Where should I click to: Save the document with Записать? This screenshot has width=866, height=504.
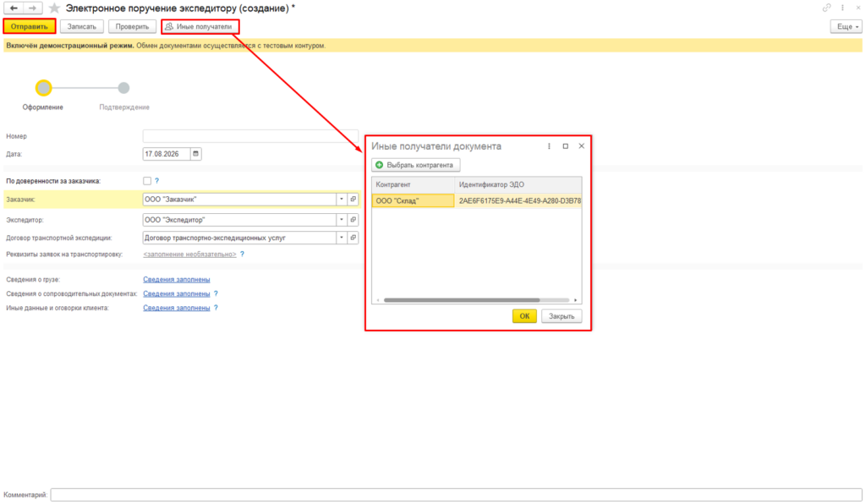click(82, 26)
